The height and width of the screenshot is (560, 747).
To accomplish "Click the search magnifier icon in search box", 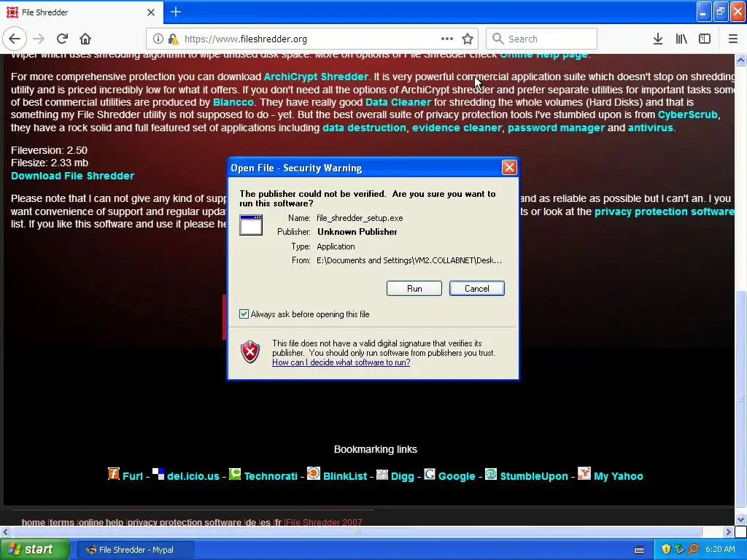I will click(498, 39).
